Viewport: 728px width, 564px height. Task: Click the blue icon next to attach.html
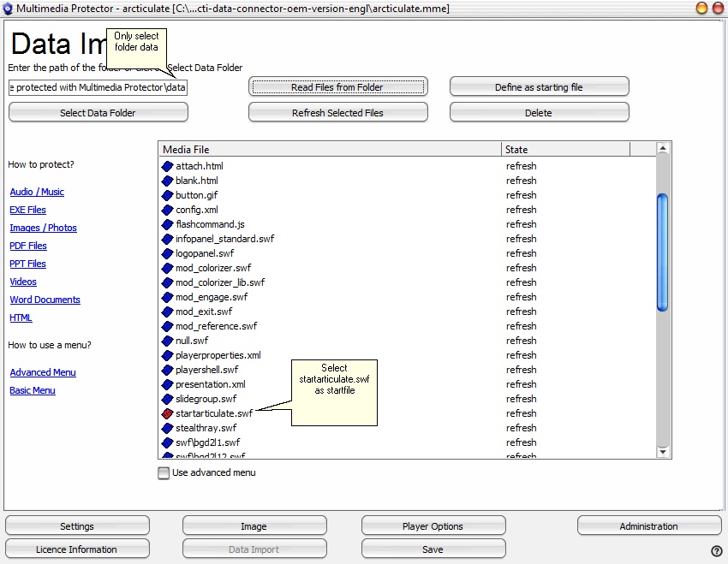168,166
